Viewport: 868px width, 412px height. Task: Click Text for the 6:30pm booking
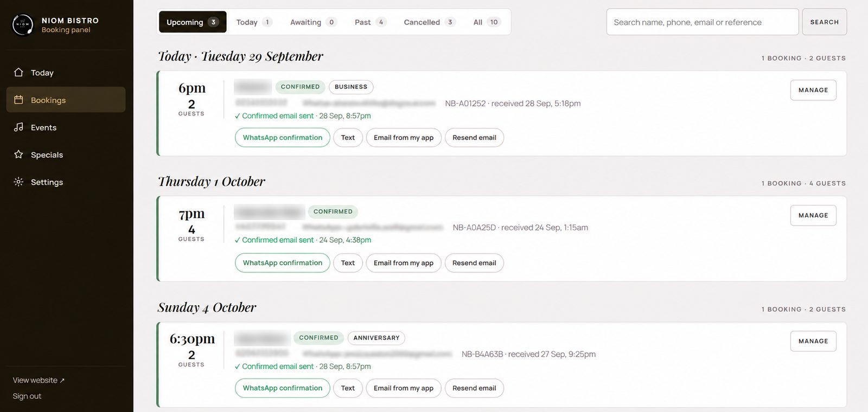point(348,388)
